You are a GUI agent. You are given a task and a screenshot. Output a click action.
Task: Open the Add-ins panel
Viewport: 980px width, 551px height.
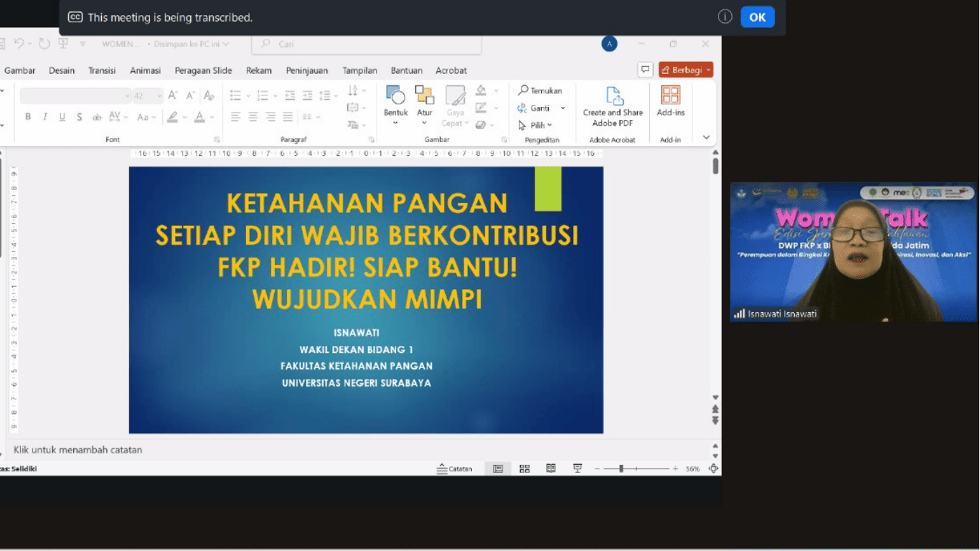point(670,100)
